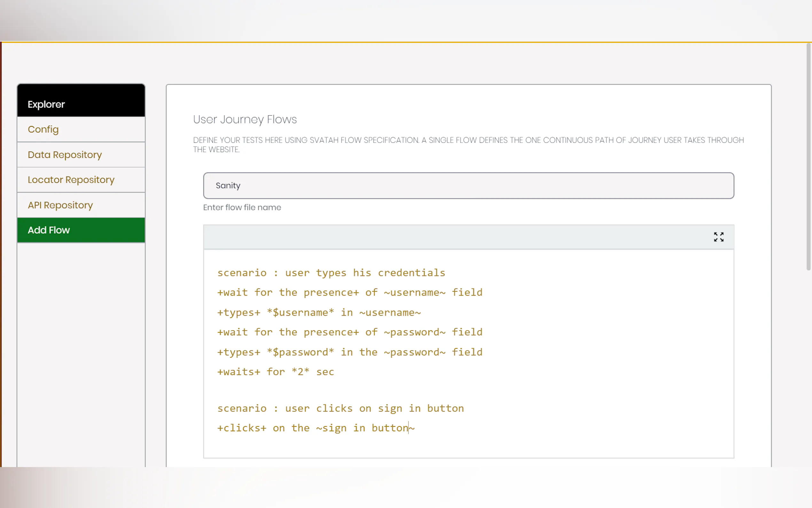The width and height of the screenshot is (812, 508).
Task: Click the '+types+ *$password*' editor line
Action: coord(349,352)
